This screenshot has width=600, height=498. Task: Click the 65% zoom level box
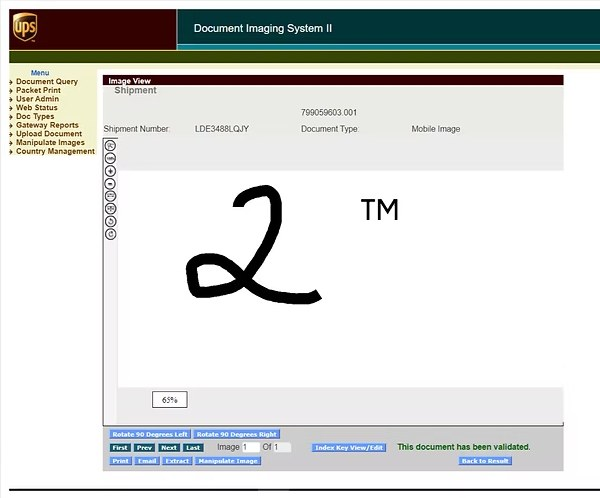point(170,400)
